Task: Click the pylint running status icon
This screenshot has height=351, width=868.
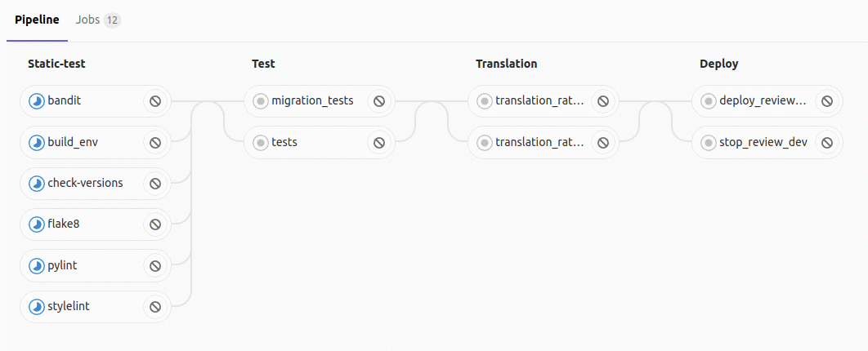Action: [37, 266]
